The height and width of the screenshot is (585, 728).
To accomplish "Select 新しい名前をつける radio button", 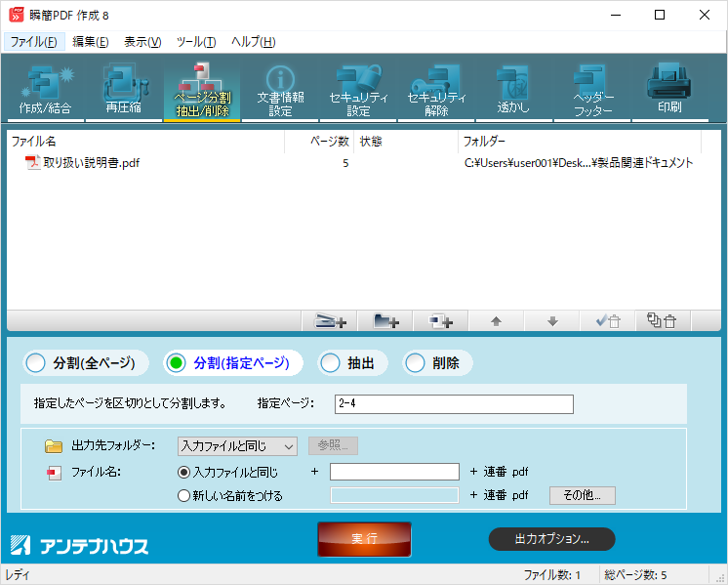I will [x=183, y=496].
